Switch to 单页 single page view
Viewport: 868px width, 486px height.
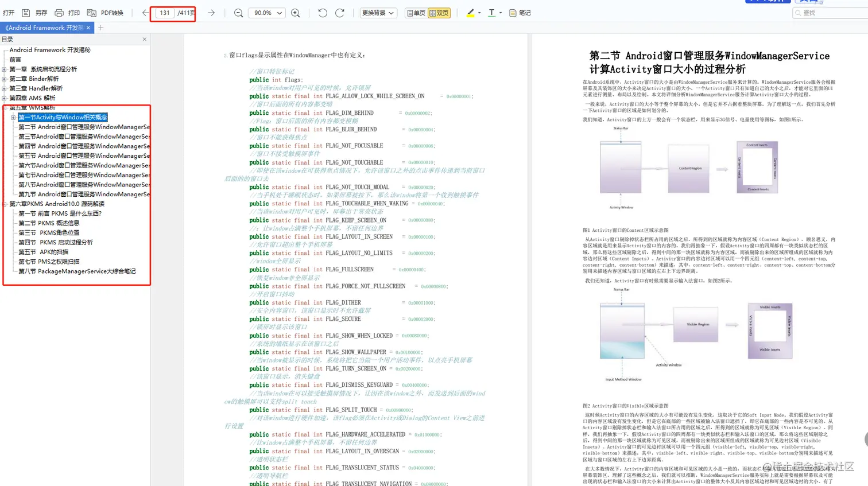point(416,13)
